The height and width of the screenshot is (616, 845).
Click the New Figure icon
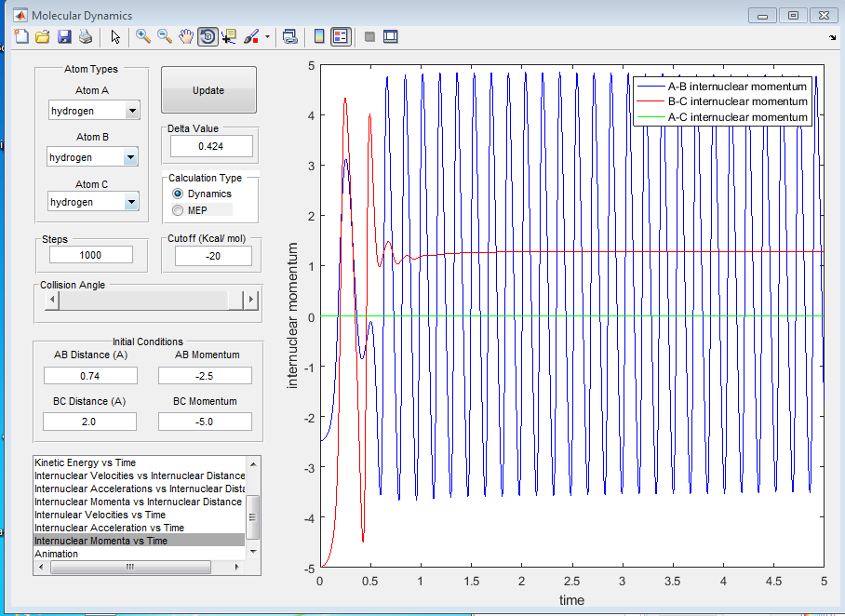click(x=22, y=37)
